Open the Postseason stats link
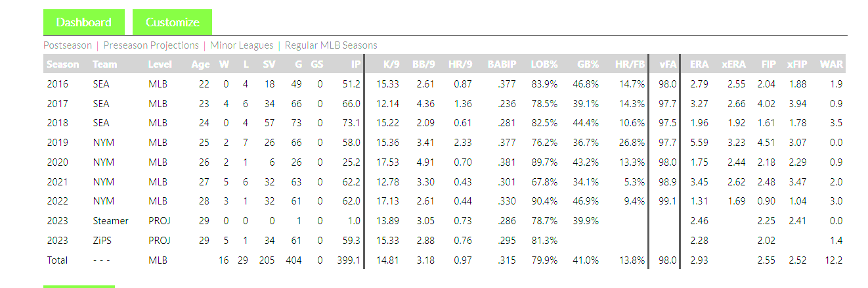The image size is (868, 288). pyautogui.click(x=68, y=45)
